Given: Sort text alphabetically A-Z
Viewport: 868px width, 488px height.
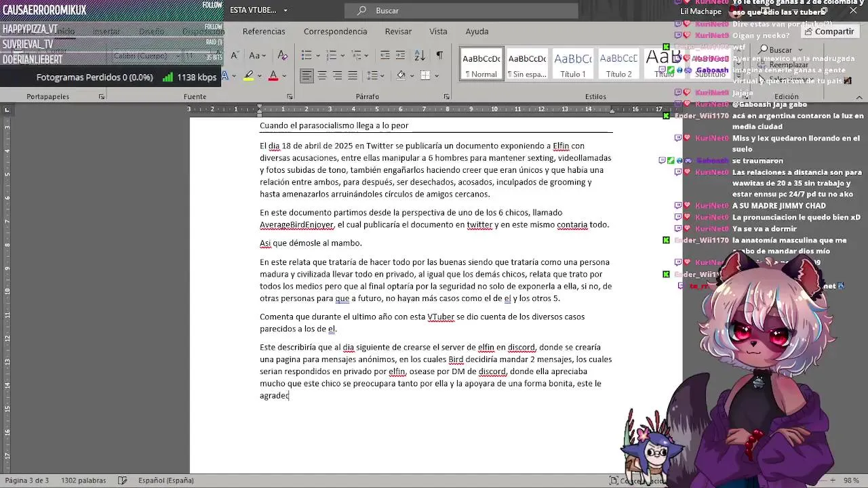Looking at the screenshot, I should tap(420, 56).
